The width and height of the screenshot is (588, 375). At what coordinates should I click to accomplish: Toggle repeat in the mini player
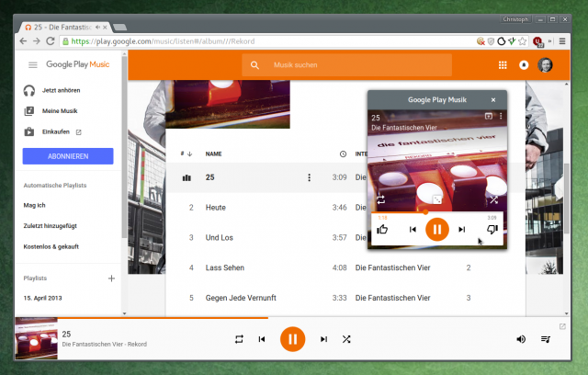[380, 199]
